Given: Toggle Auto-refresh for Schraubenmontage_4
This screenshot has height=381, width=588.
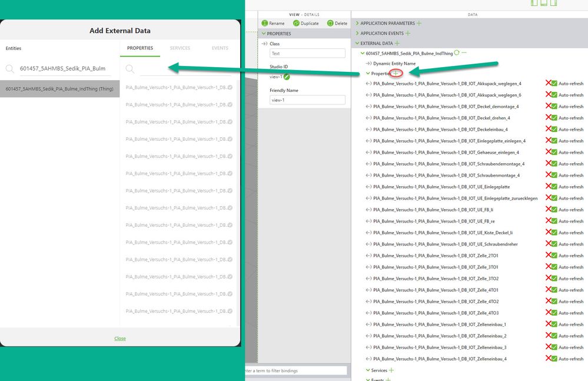Looking at the screenshot, I should point(554,175).
